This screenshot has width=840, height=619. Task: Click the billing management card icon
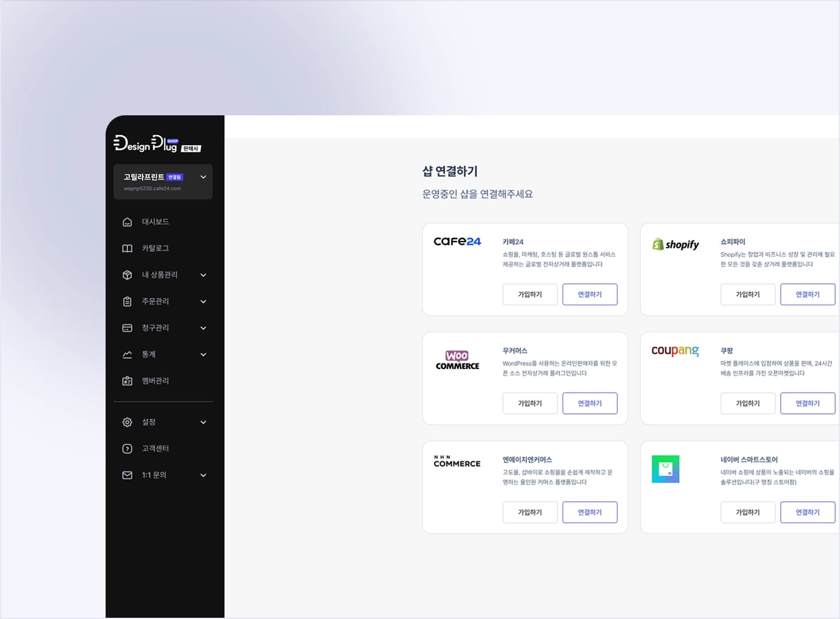[127, 328]
